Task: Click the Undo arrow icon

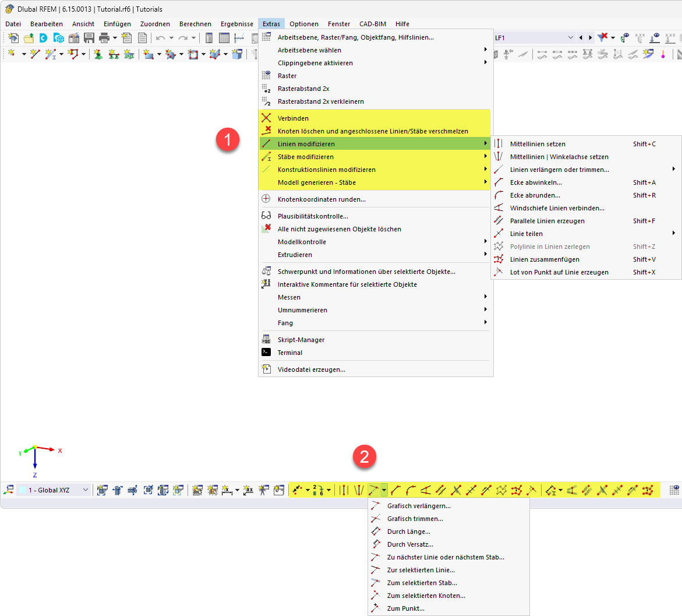Action: [x=161, y=38]
